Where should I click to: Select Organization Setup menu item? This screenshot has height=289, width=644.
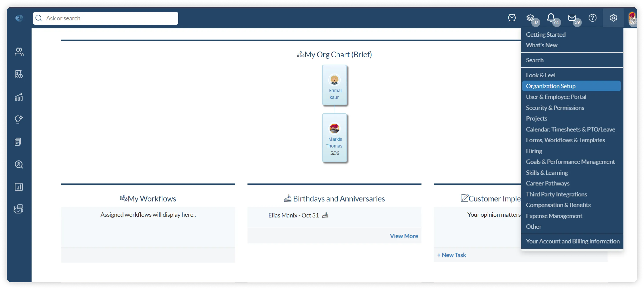click(x=550, y=86)
